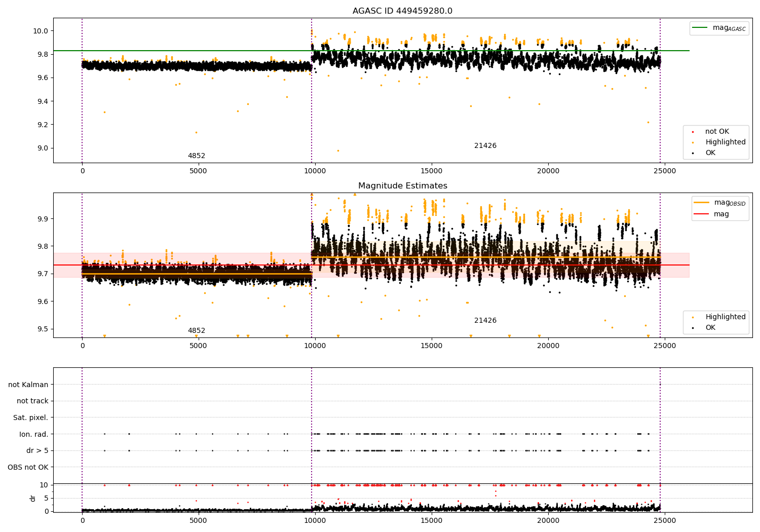760x532 pixels.
Task: Click the '9.9' y-axis tick of Magnitude Estimates plot
Action: 43,219
